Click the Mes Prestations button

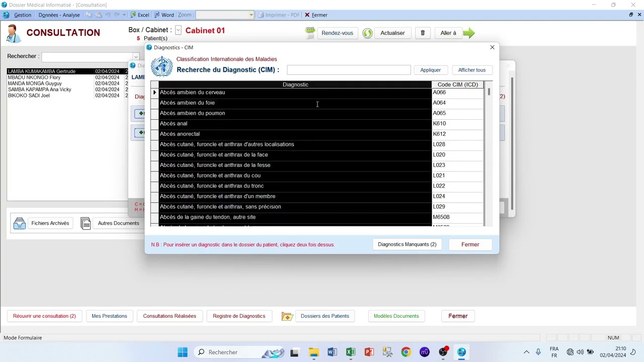tap(109, 316)
